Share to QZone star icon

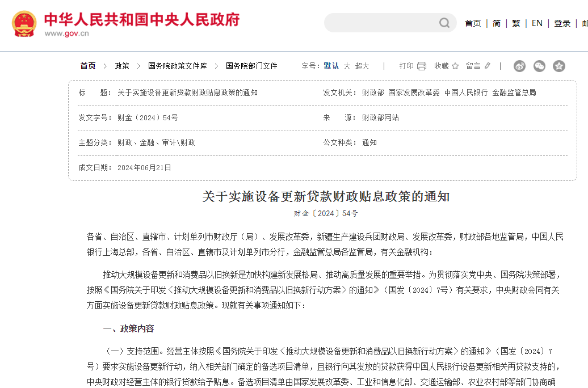pyautogui.click(x=559, y=66)
